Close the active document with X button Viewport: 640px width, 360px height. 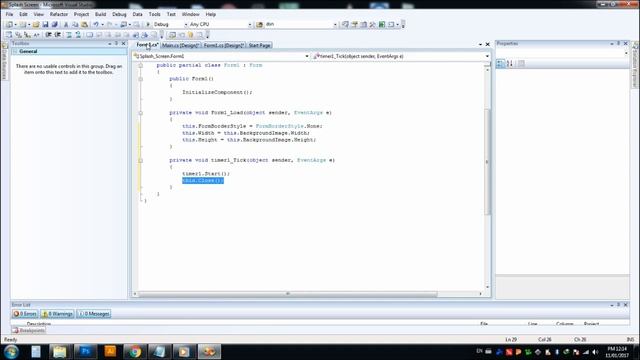(487, 44)
